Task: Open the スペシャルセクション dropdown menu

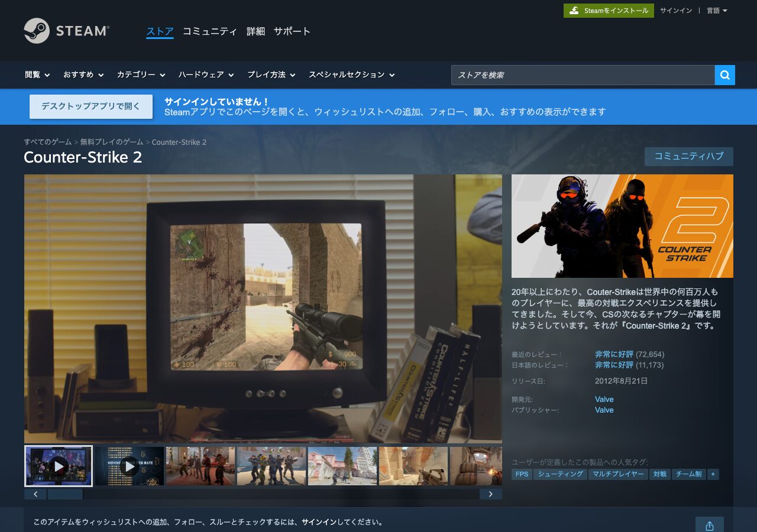Action: (x=352, y=75)
